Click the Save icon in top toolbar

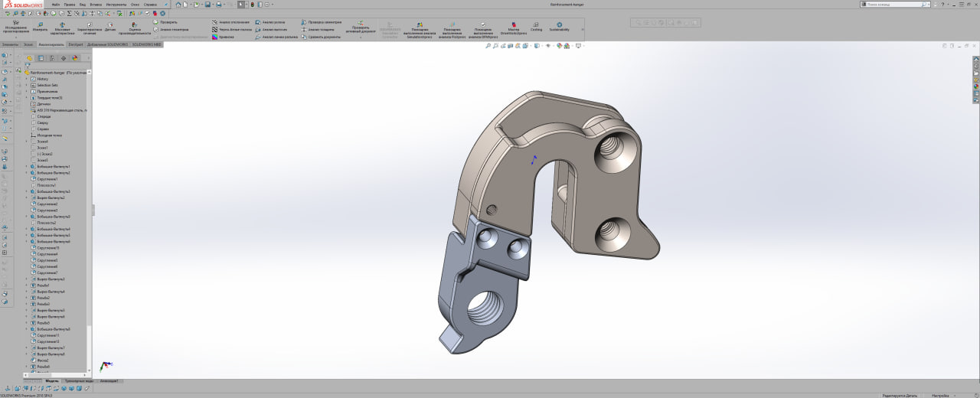[x=207, y=5]
